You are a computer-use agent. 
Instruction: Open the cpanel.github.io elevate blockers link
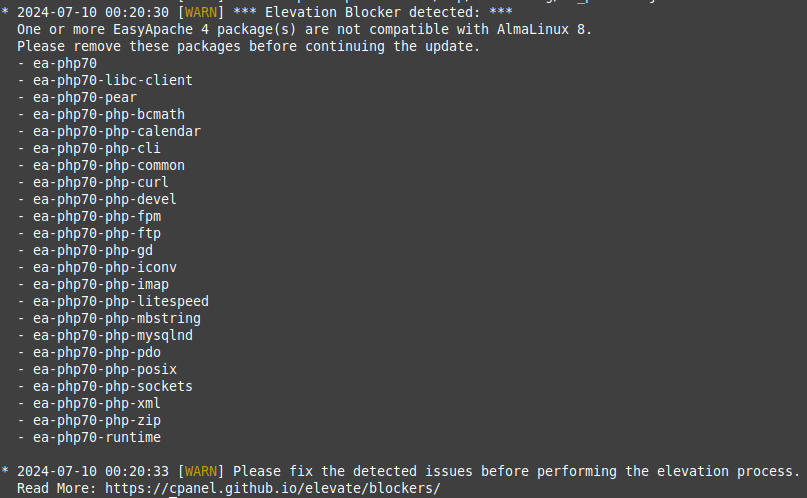272,488
